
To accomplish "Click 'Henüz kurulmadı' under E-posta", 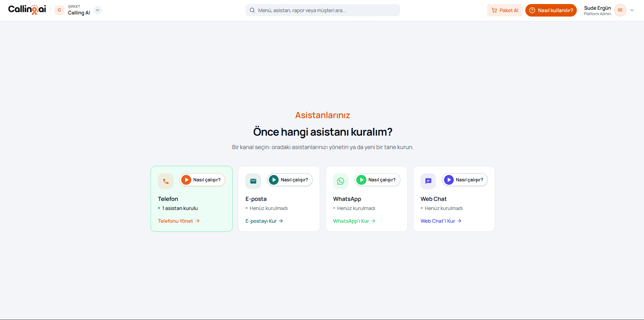I will pos(269,208).
